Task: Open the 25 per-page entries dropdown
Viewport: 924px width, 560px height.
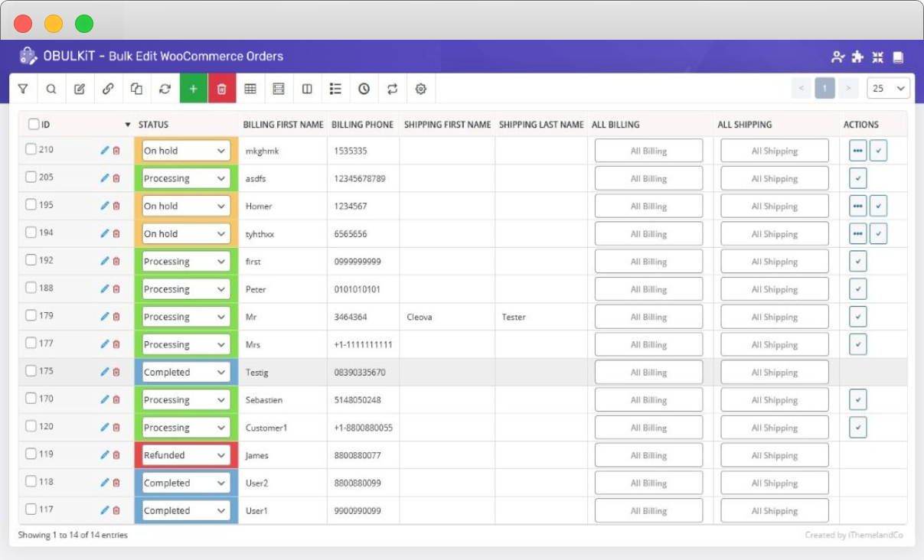Action: (888, 89)
